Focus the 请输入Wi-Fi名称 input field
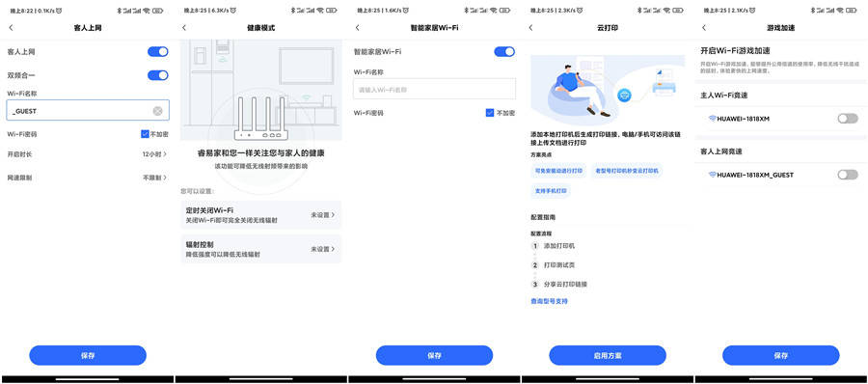This screenshot has height=384, width=868. [434, 89]
